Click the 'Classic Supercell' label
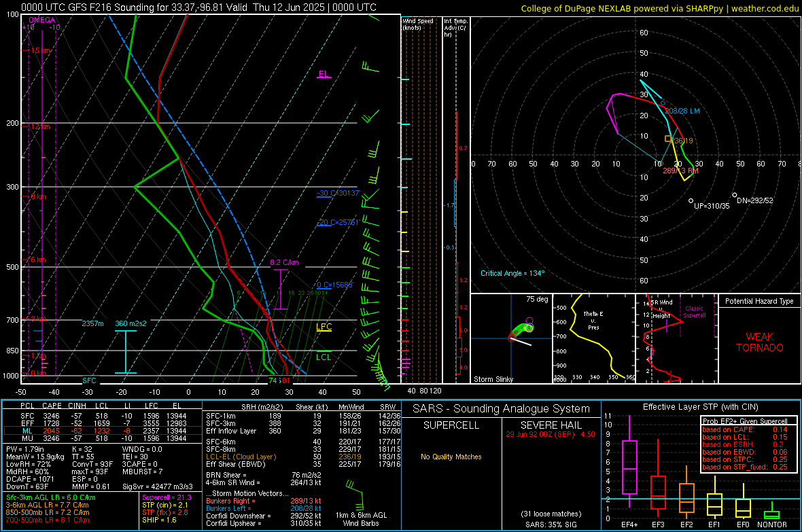The width and height of the screenshot is (802, 532). [694, 312]
